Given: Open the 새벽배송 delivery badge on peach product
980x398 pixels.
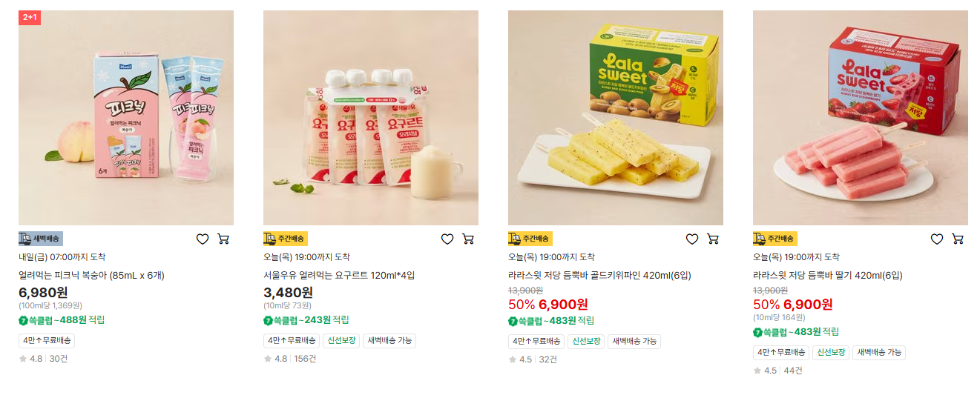Looking at the screenshot, I should pos(41,239).
